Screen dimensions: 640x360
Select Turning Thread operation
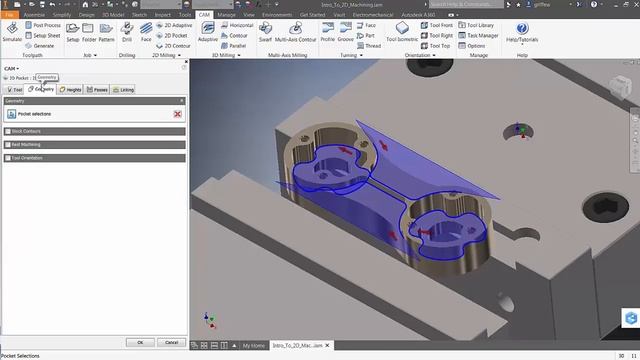[369, 46]
